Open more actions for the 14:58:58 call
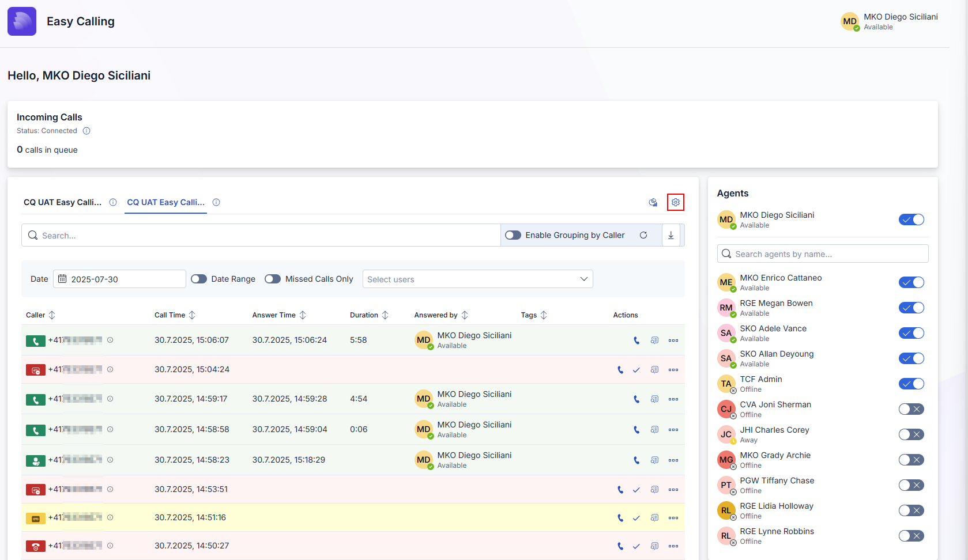968x560 pixels. pos(673,430)
